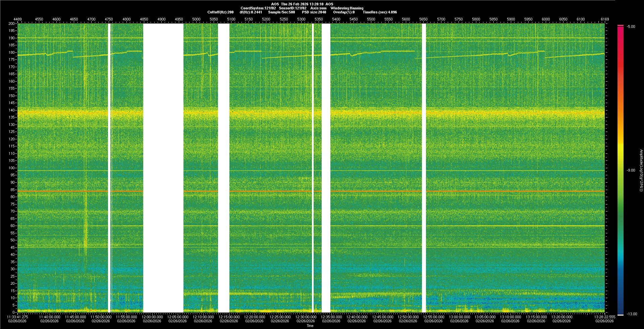Select the 13:00:00.000 time axis label

[x=459, y=317]
